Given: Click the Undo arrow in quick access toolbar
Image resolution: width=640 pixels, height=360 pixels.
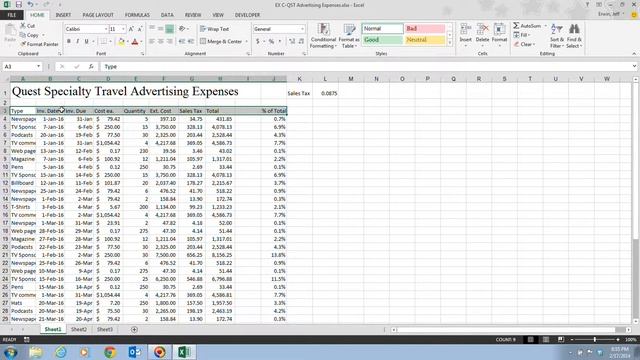Looking at the screenshot, I should pyautogui.click(x=30, y=4).
